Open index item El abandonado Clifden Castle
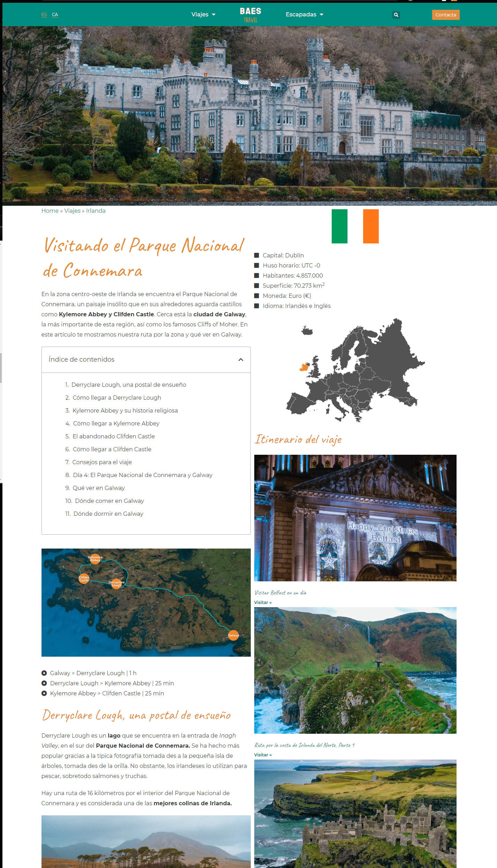The height and width of the screenshot is (868, 497). pos(114,436)
